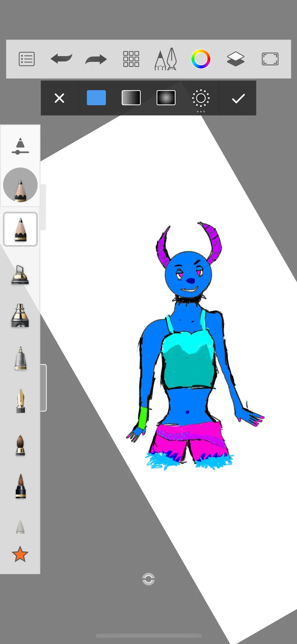Undo the last action

click(61, 59)
